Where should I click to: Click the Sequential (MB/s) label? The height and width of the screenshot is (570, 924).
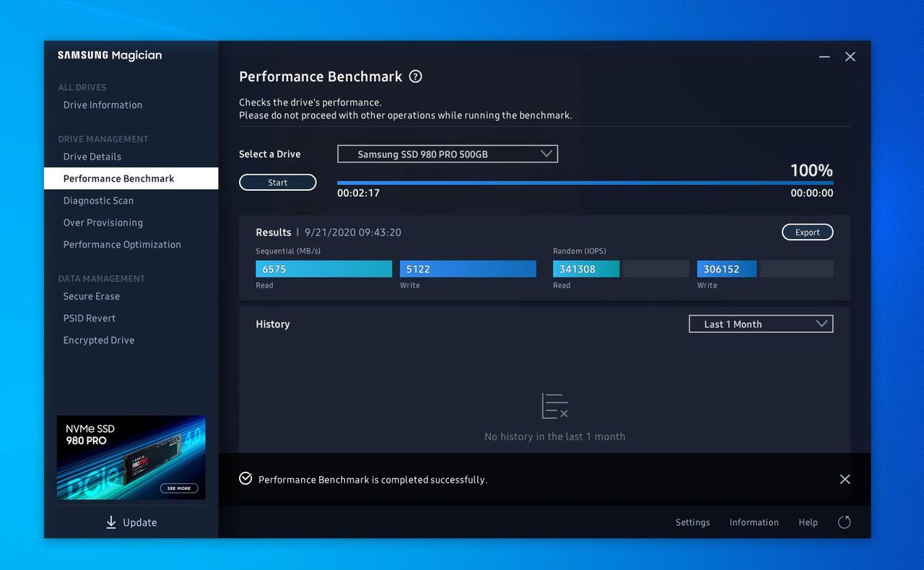[x=288, y=251]
